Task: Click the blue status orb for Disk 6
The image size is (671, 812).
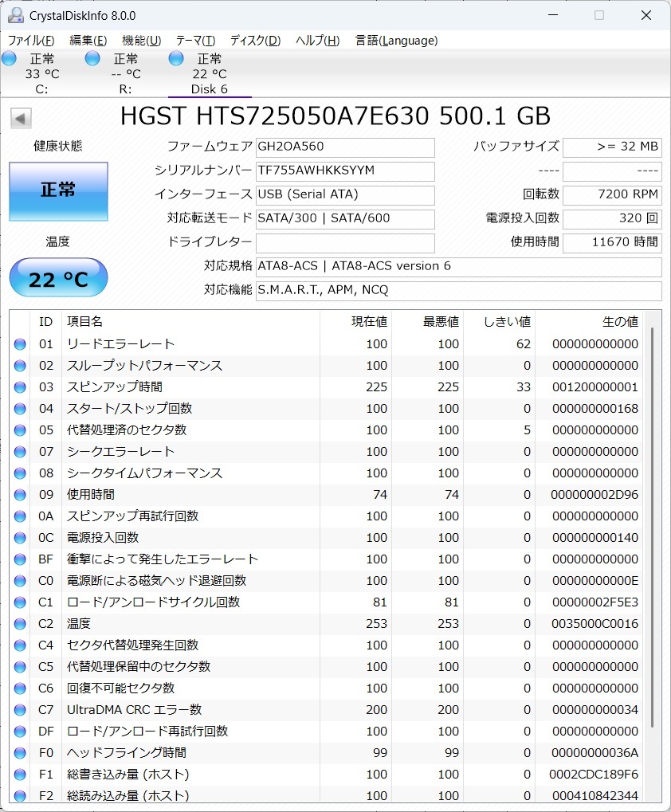Action: coord(176,58)
